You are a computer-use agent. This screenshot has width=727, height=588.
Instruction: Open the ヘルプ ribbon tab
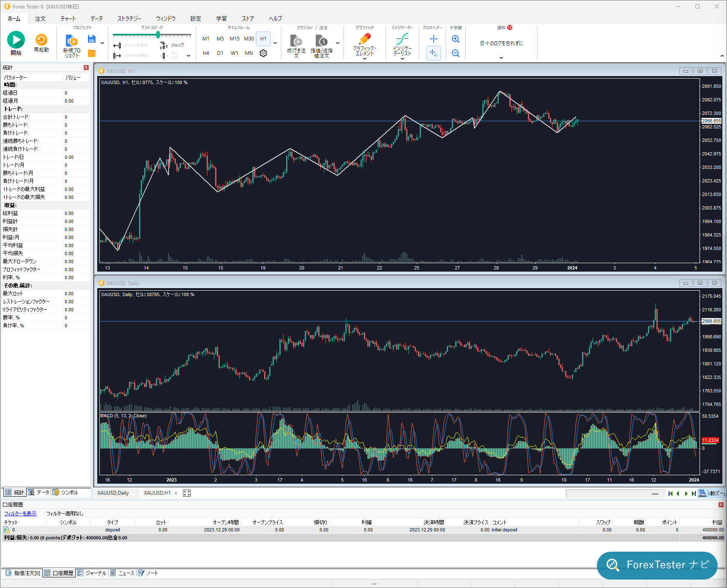pos(276,19)
